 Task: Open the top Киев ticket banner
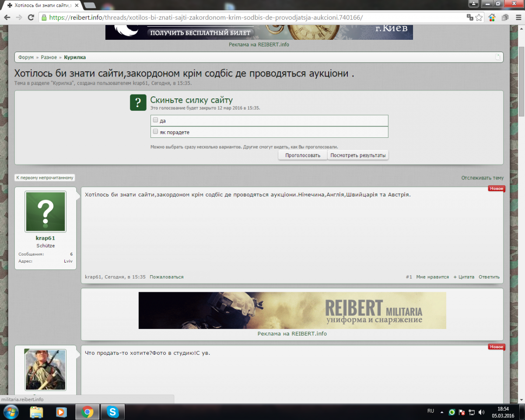259,32
